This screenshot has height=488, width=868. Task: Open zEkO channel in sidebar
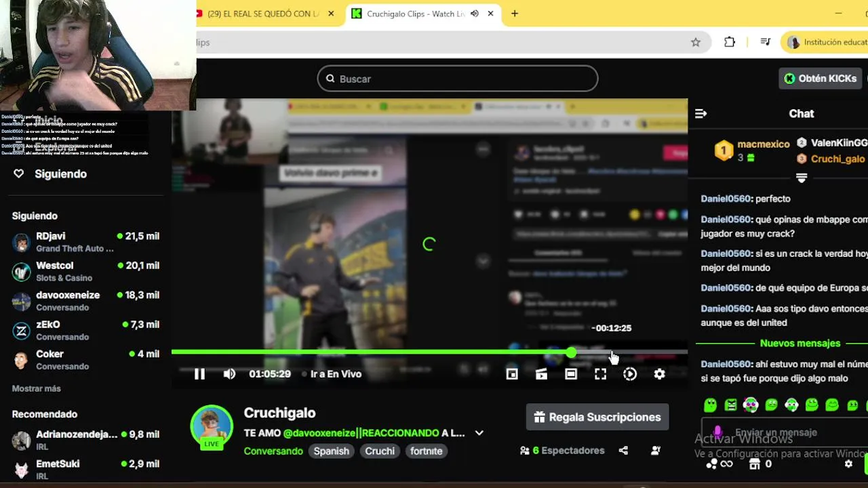click(x=85, y=330)
